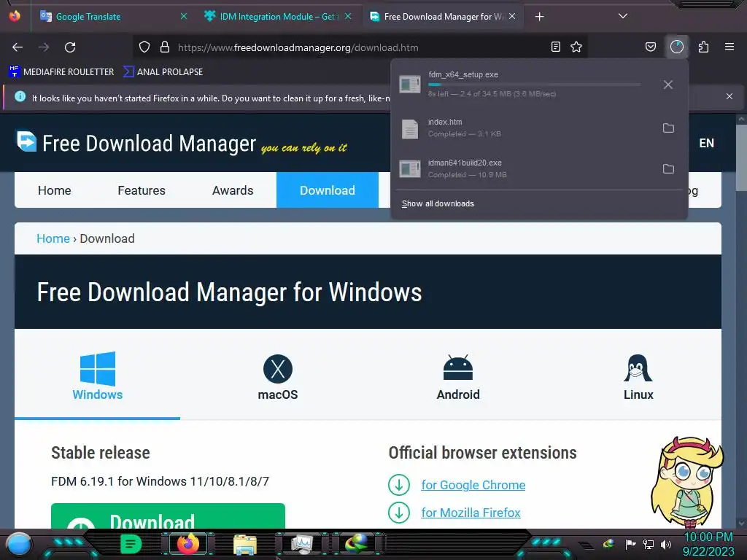This screenshot has height=560, width=747.
Task: Open Internet Download Manager taskbar icon
Action: coord(357,543)
